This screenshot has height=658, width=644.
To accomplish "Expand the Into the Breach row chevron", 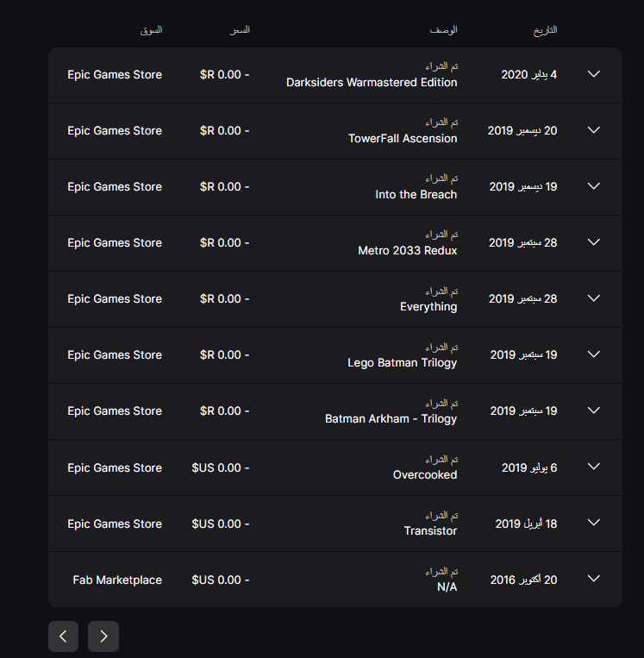I will click(x=594, y=186).
